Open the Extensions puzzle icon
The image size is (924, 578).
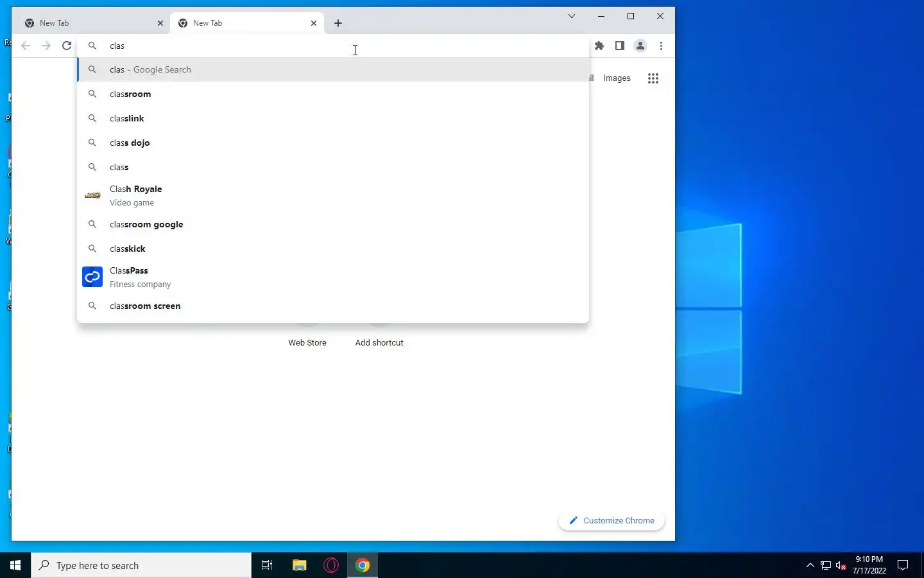tap(599, 46)
